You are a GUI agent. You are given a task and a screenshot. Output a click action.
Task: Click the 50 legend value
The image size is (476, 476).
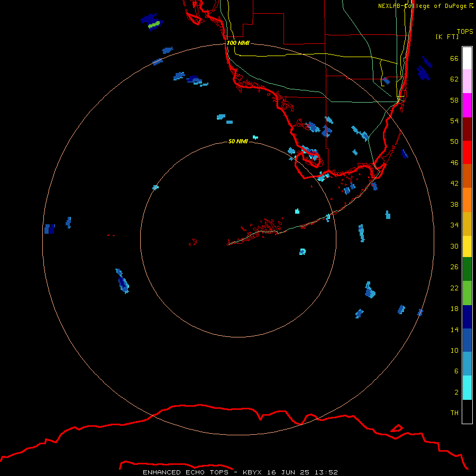[454, 142]
